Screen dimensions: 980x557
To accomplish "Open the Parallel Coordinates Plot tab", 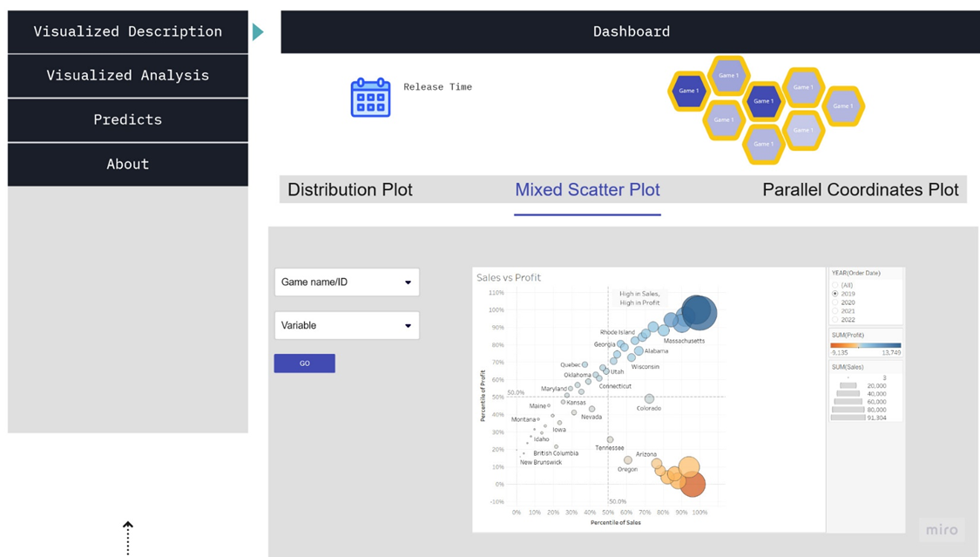I will (860, 190).
